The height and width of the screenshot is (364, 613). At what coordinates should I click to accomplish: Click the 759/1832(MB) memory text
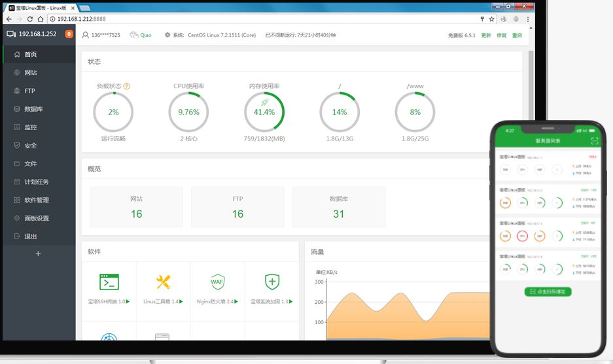[264, 139]
